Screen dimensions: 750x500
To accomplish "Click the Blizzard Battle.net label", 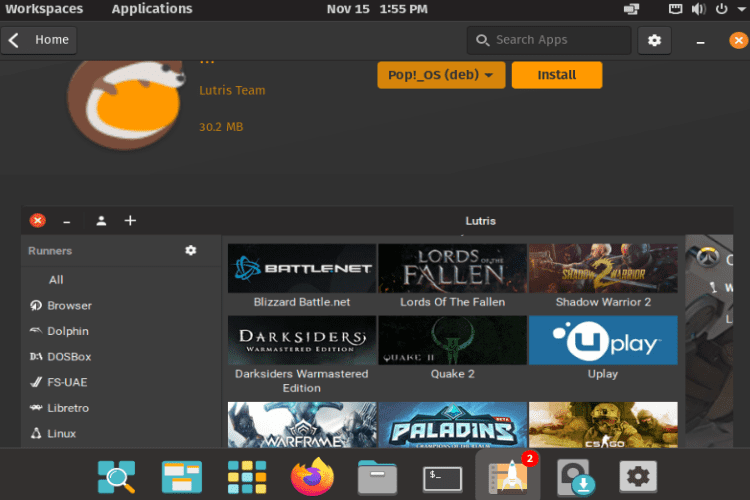I will point(302,302).
